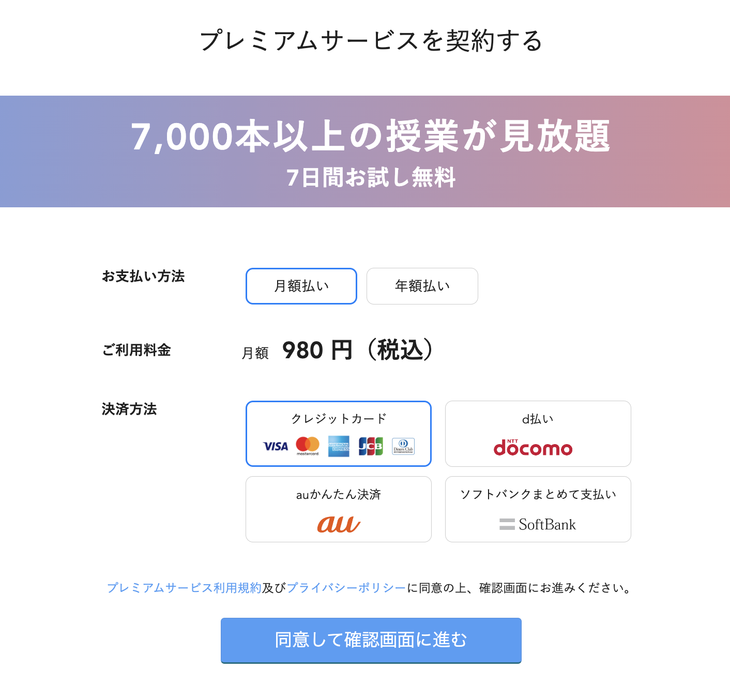Click the orange au logo
Image resolution: width=730 pixels, height=700 pixels.
pyautogui.click(x=339, y=524)
